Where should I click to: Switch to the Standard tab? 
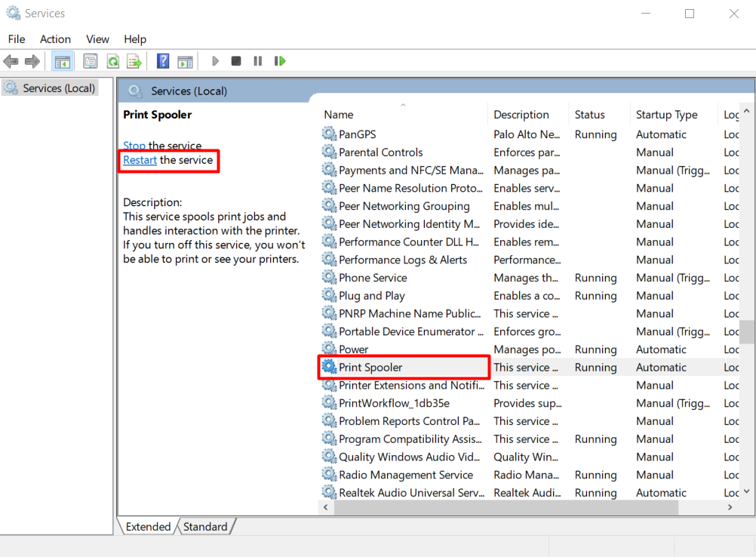[205, 527]
